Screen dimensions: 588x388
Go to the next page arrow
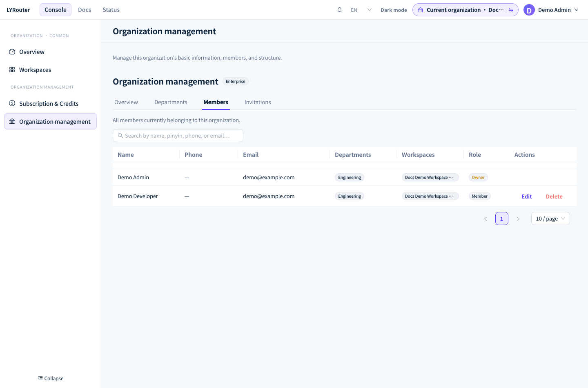pyautogui.click(x=518, y=219)
